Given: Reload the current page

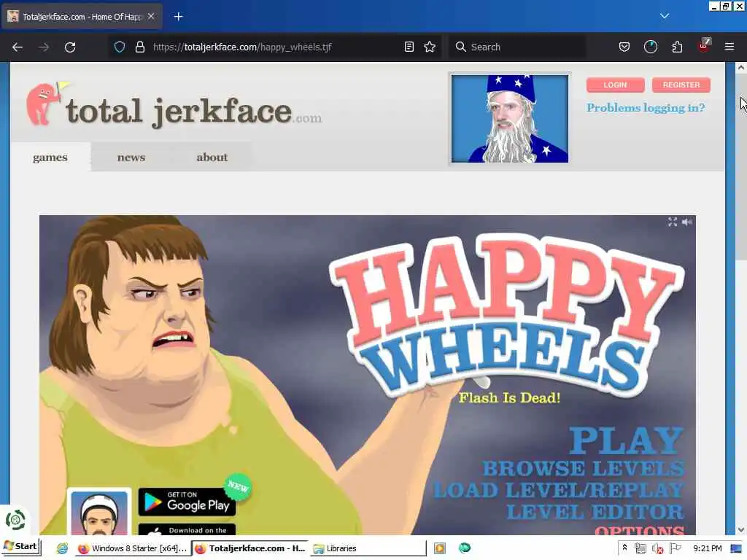Looking at the screenshot, I should coord(70,47).
